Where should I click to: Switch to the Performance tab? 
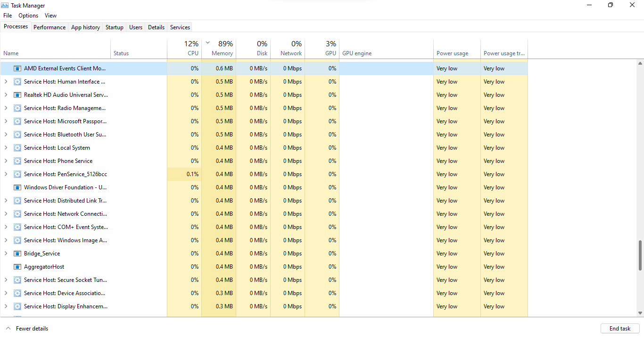50,27
